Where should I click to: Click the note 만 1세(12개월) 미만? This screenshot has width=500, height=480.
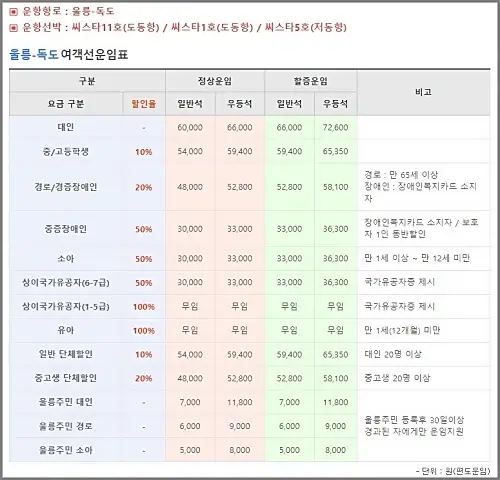(402, 330)
